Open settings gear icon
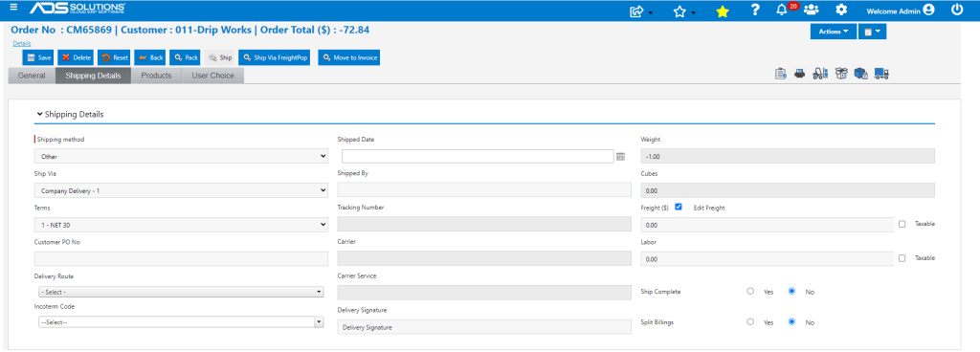The height and width of the screenshot is (352, 980). 841,10
